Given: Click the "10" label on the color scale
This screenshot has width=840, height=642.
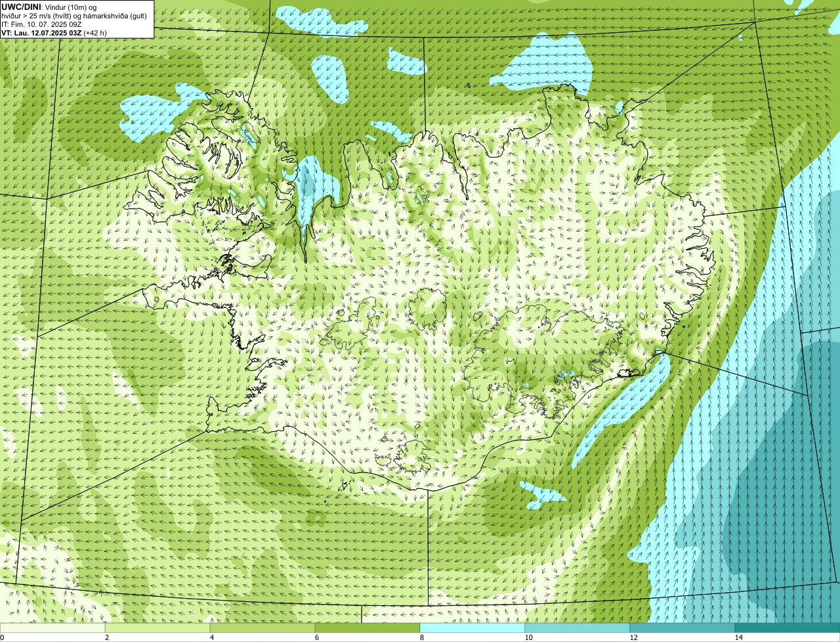Looking at the screenshot, I should click(528, 637).
